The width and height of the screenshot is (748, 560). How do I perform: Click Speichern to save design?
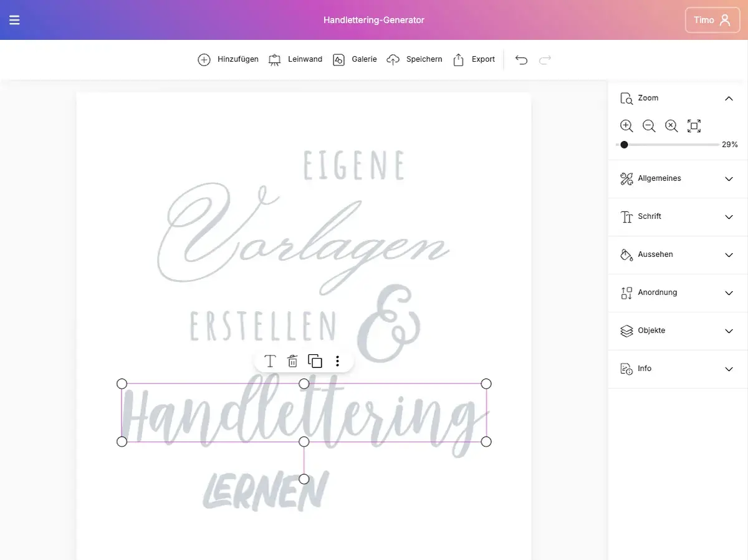(x=415, y=59)
